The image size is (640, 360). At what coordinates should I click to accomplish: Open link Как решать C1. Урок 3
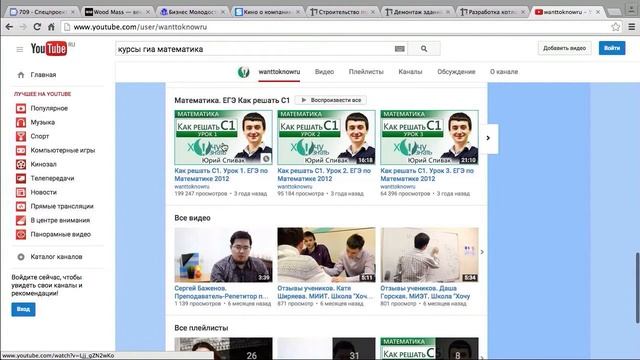tap(427, 175)
